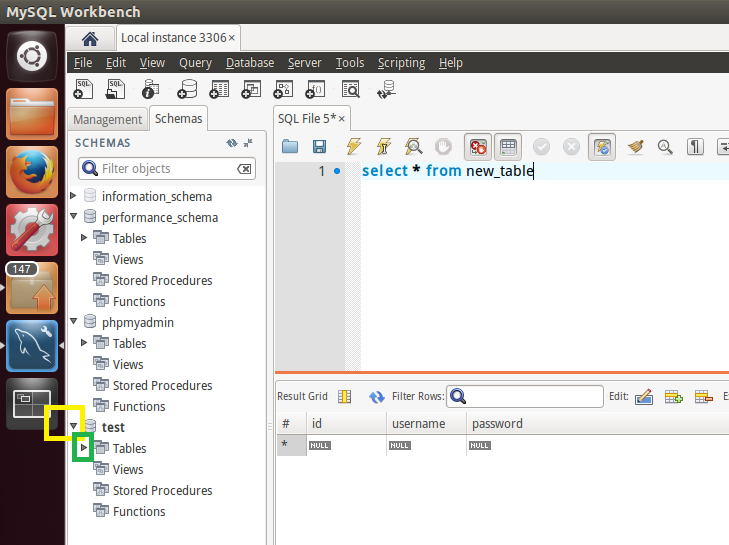Search table data toolbar icon
This screenshot has width=729, height=545.
coord(351,89)
